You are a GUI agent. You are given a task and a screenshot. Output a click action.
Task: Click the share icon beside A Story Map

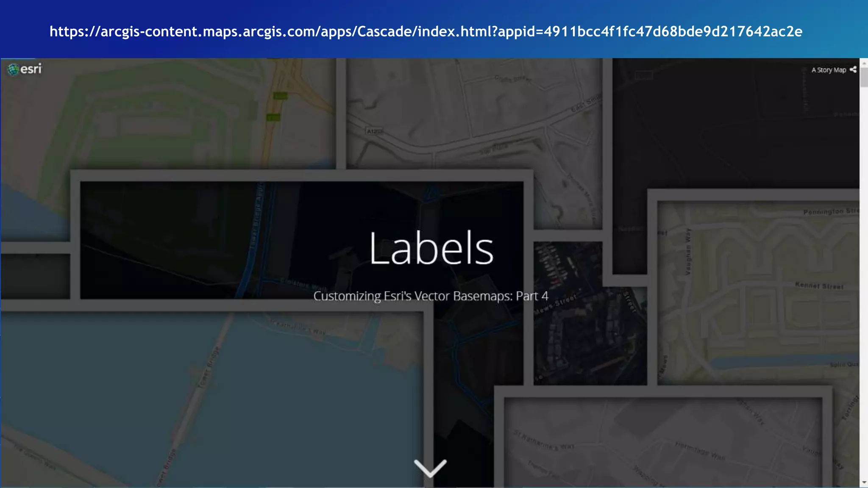(853, 69)
